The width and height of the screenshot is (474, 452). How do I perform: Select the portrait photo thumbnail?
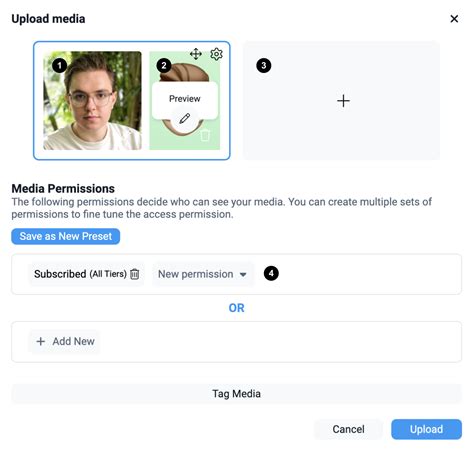click(93, 101)
